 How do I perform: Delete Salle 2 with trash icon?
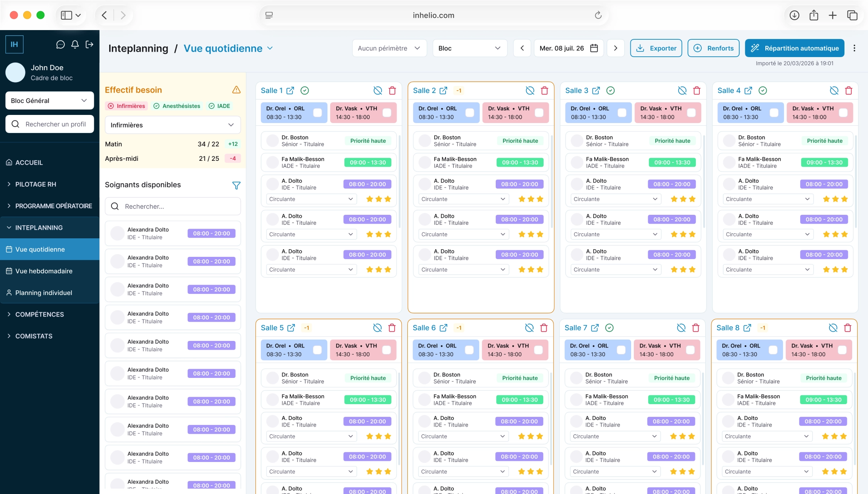click(544, 91)
